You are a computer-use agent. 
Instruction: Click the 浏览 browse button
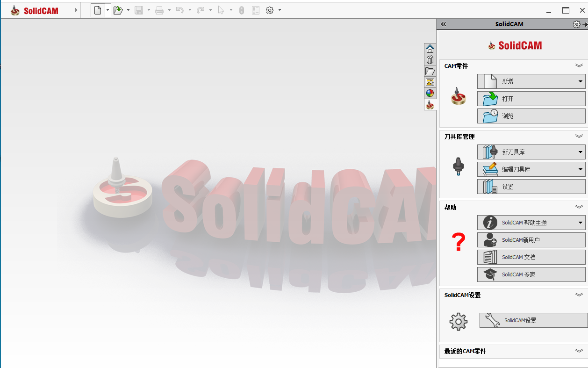(x=531, y=116)
